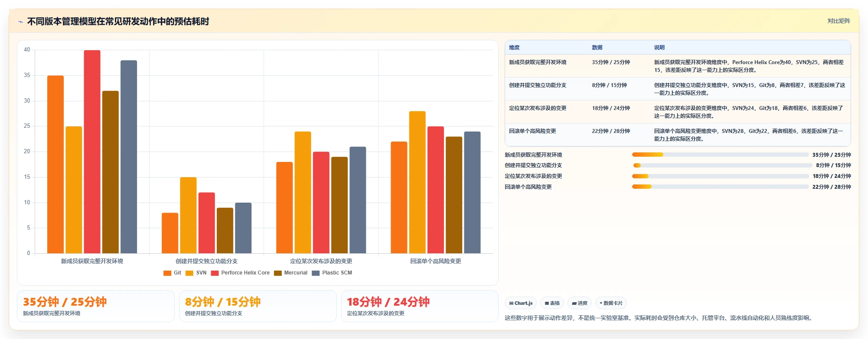The width and height of the screenshot is (868, 339).
Task: Click table value 8分钟 / 15分钟
Action: pos(609,85)
